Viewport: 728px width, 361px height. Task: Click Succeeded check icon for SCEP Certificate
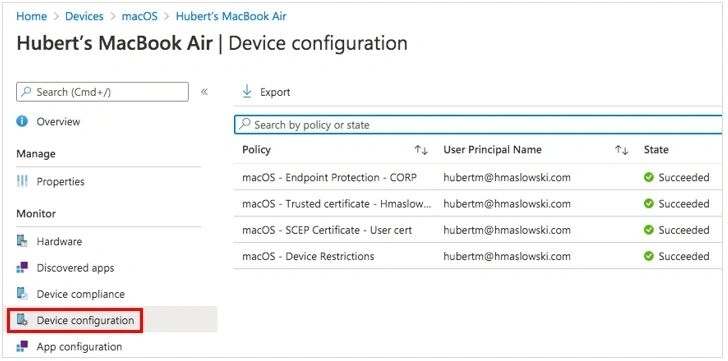(649, 230)
